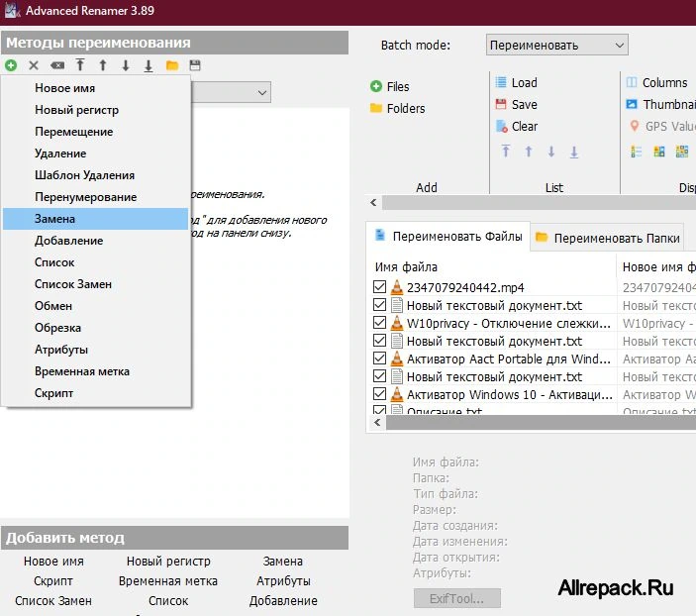The height and width of the screenshot is (616, 696).
Task: Choose Новое имя from popup menu
Action: (97, 88)
